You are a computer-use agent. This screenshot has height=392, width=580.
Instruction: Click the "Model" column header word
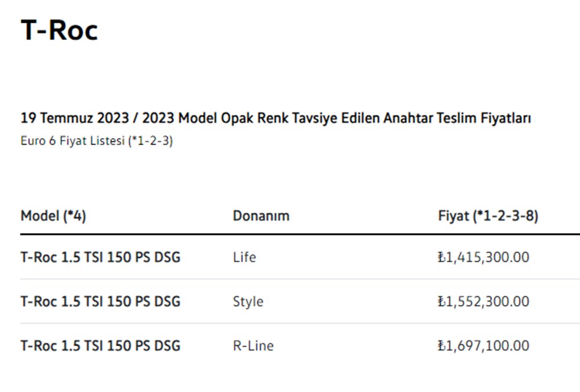40,216
